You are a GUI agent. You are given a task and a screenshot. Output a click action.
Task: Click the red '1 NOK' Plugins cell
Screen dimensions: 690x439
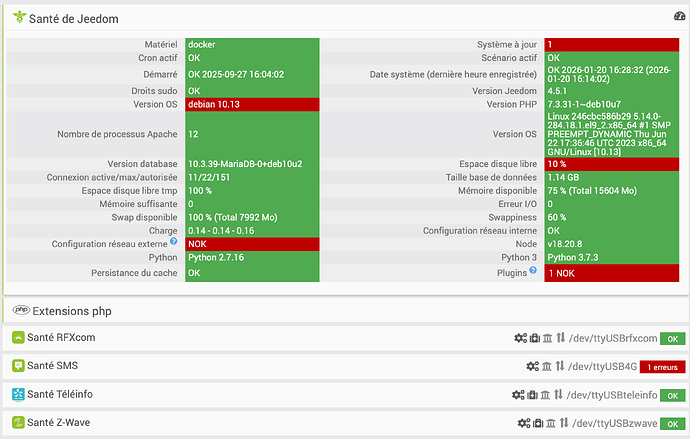click(612, 273)
